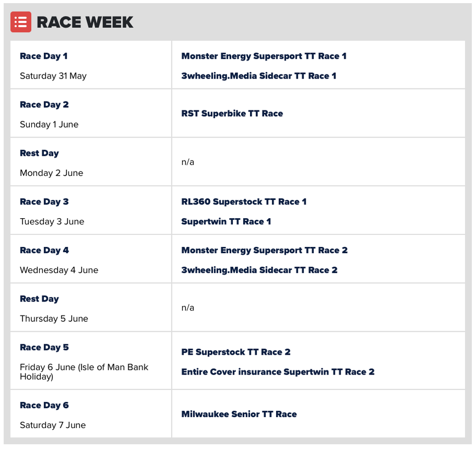Select the Race Day 3 heading
Viewport: 476px width, 450px height.
(44, 202)
